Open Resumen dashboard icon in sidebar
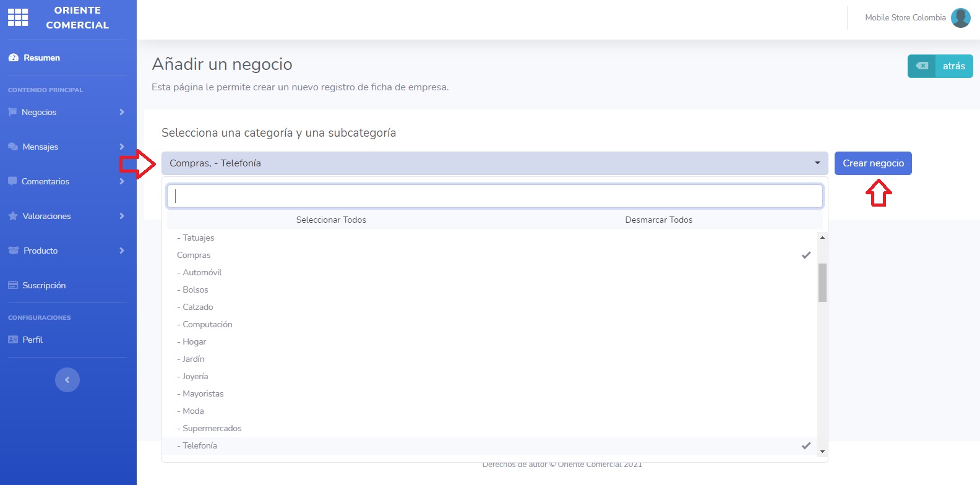The image size is (980, 485). pos(13,58)
